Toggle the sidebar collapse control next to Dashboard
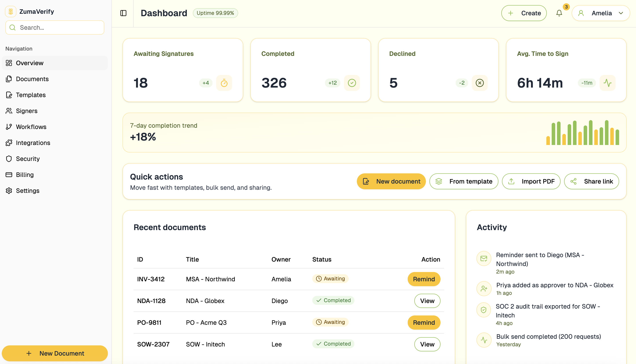This screenshot has height=364, width=636. coord(123,13)
